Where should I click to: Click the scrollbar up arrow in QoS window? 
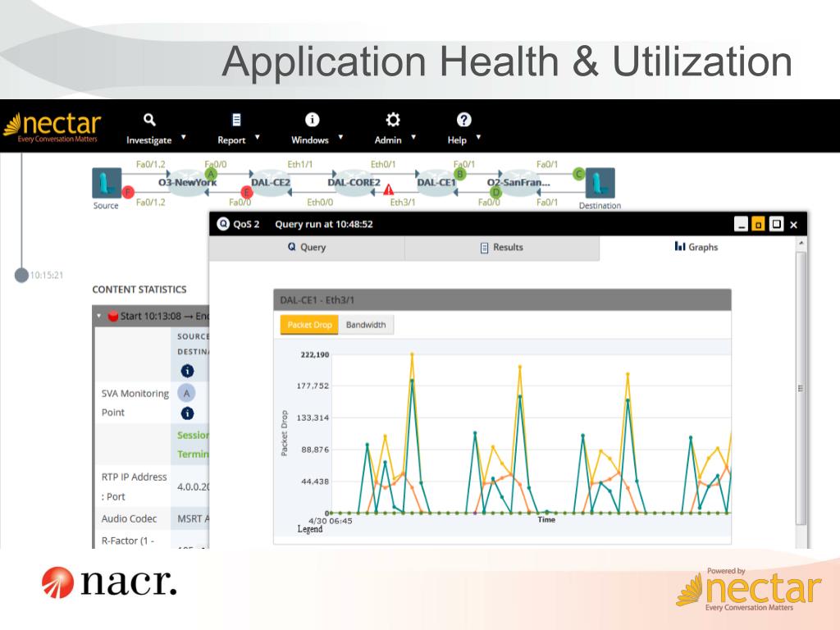(801, 243)
